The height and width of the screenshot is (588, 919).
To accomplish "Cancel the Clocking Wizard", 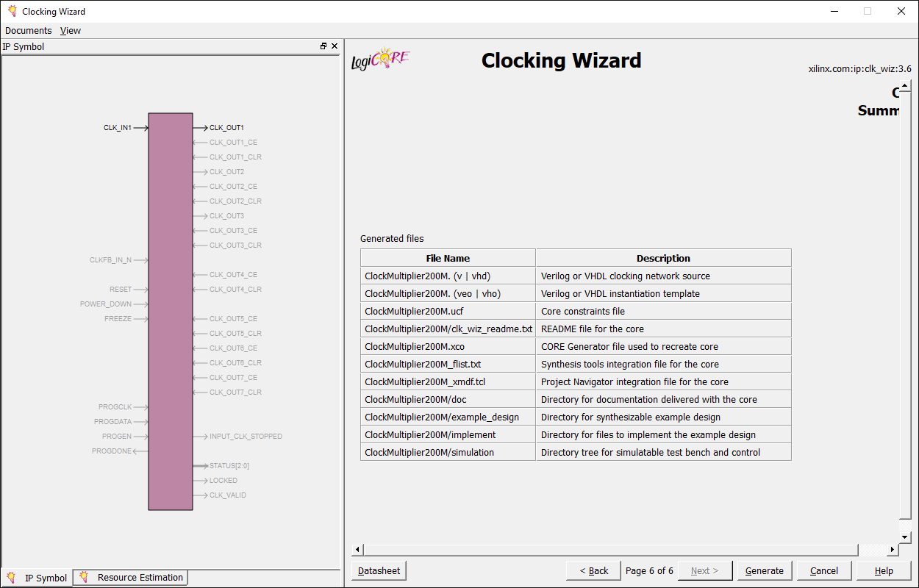I will (x=823, y=570).
